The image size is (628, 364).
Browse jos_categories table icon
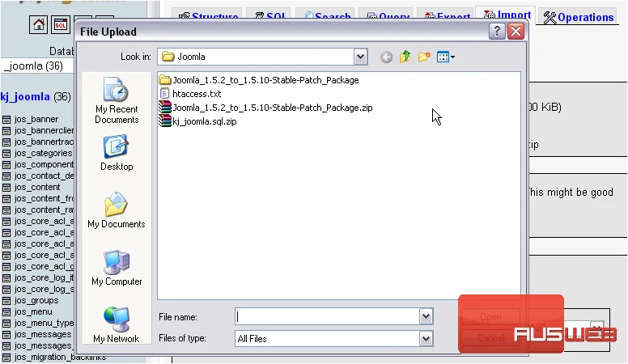coord(6,154)
